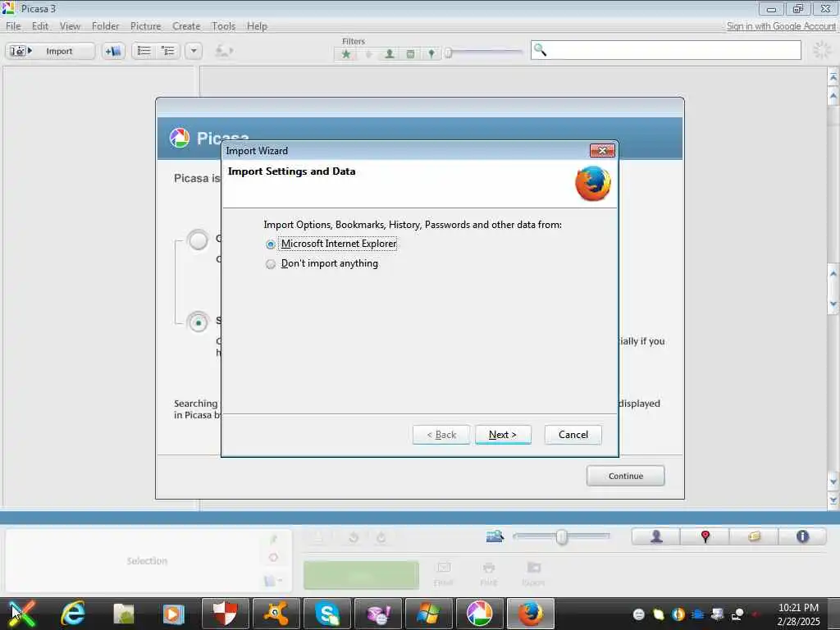Filter to show only movies

(x=410, y=54)
